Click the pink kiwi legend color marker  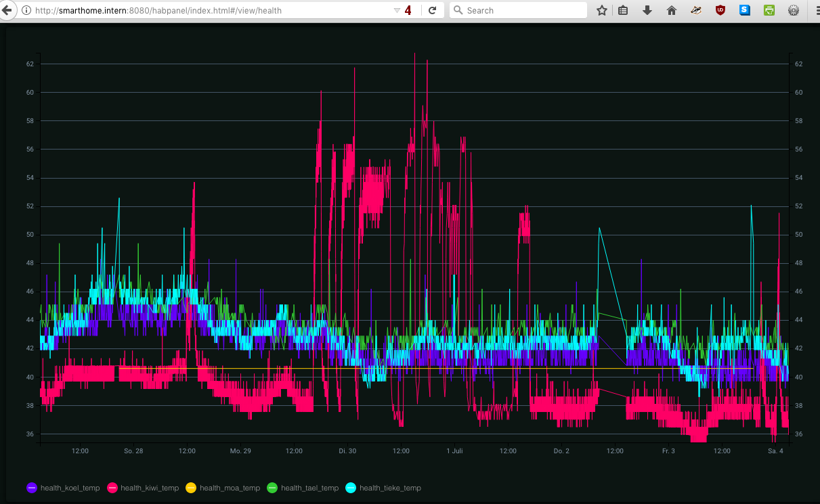112,488
